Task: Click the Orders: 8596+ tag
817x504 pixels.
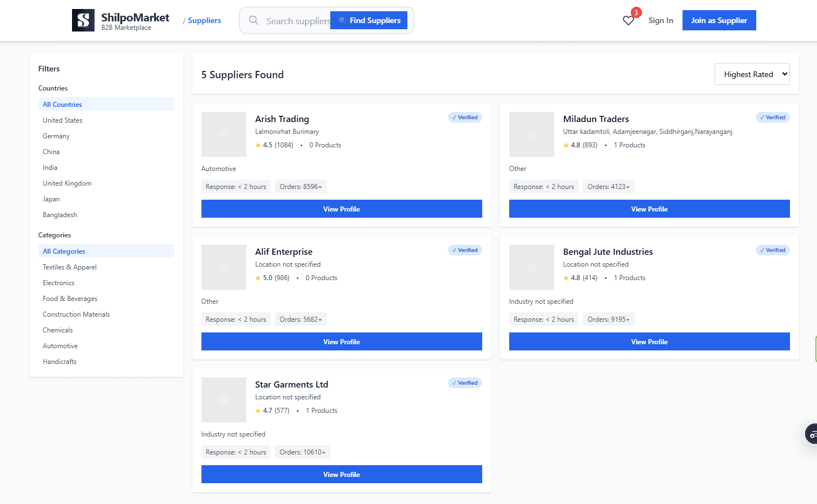Action: (x=301, y=186)
